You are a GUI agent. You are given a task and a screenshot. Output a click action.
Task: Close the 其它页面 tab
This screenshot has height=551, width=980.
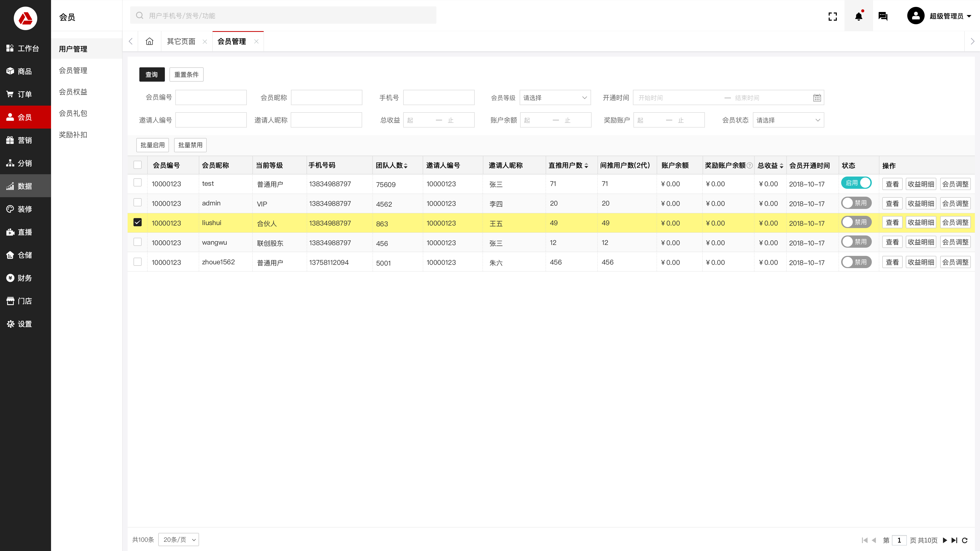pyautogui.click(x=205, y=42)
